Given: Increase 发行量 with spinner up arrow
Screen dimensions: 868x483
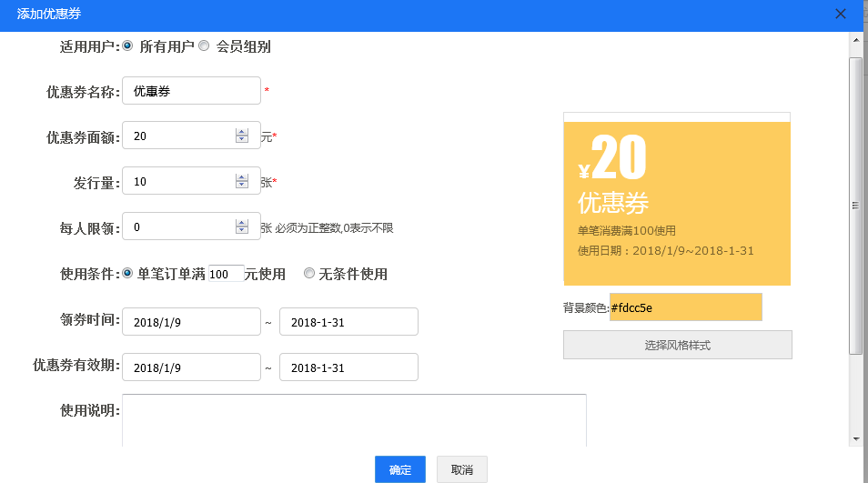Looking at the screenshot, I should (x=241, y=177).
